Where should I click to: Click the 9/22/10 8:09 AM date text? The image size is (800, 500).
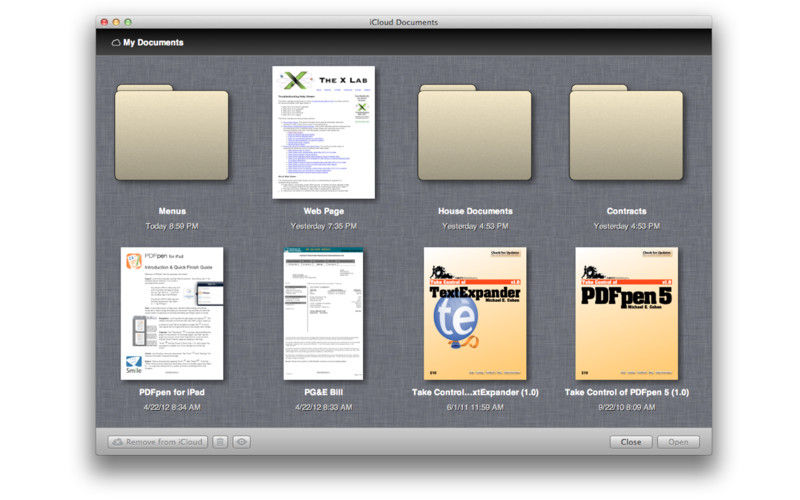pos(627,407)
